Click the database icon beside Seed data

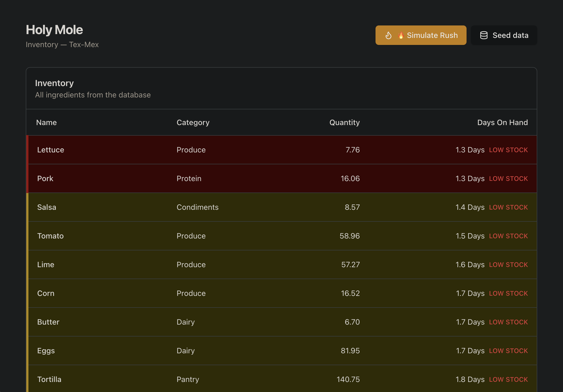(484, 35)
